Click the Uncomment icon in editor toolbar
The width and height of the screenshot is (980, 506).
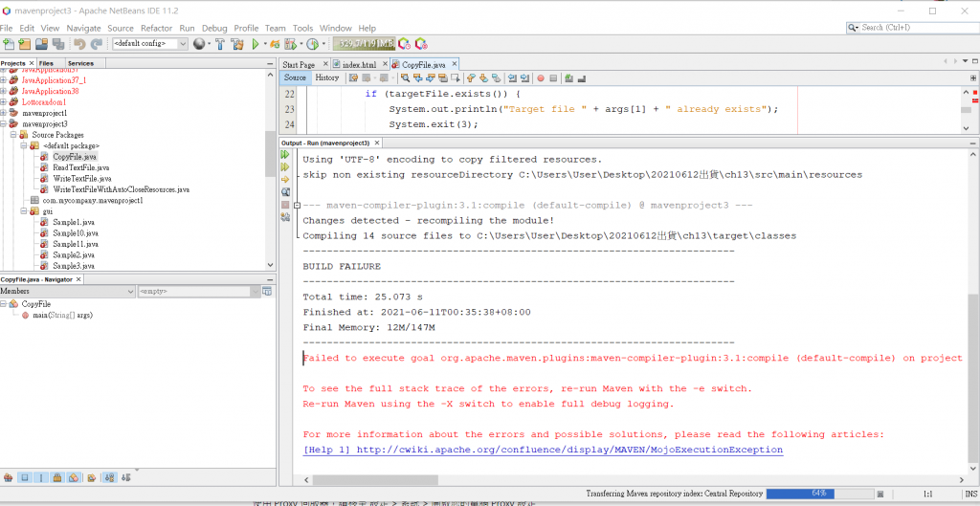click(x=581, y=78)
